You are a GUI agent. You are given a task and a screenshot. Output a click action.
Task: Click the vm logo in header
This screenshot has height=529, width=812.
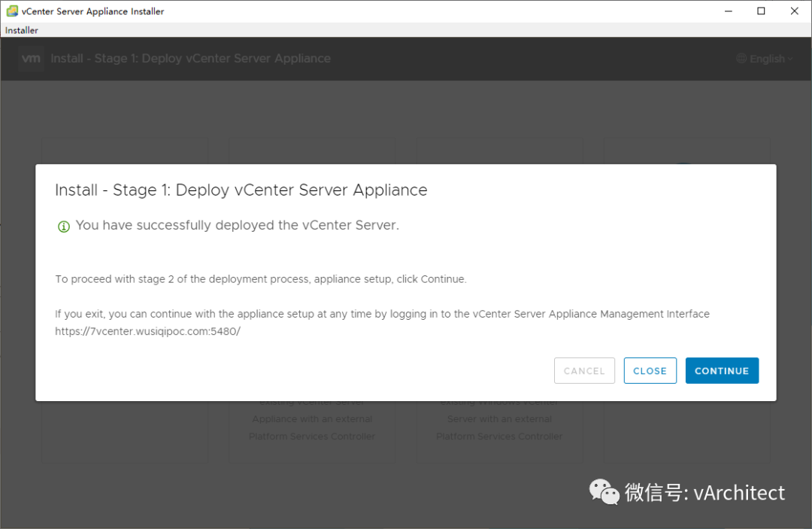31,58
